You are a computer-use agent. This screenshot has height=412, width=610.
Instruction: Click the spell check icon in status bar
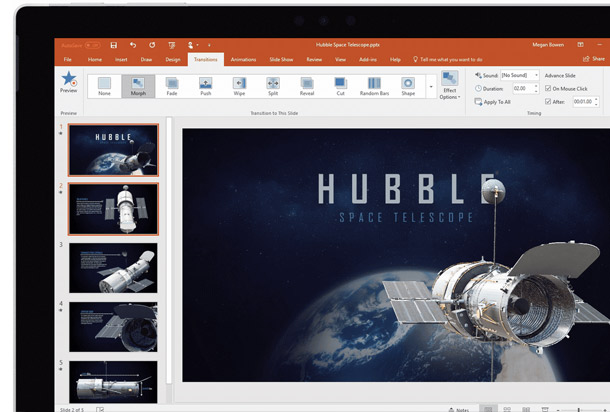click(x=100, y=409)
